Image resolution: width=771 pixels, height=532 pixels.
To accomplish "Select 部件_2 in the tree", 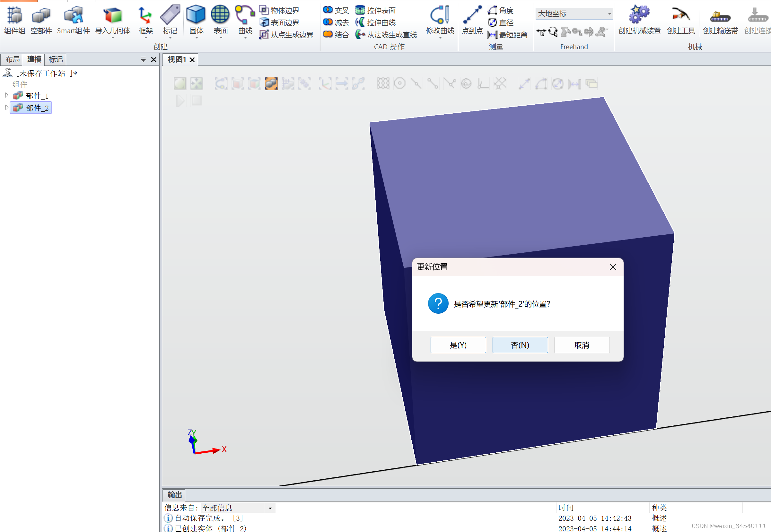I will tap(37, 108).
